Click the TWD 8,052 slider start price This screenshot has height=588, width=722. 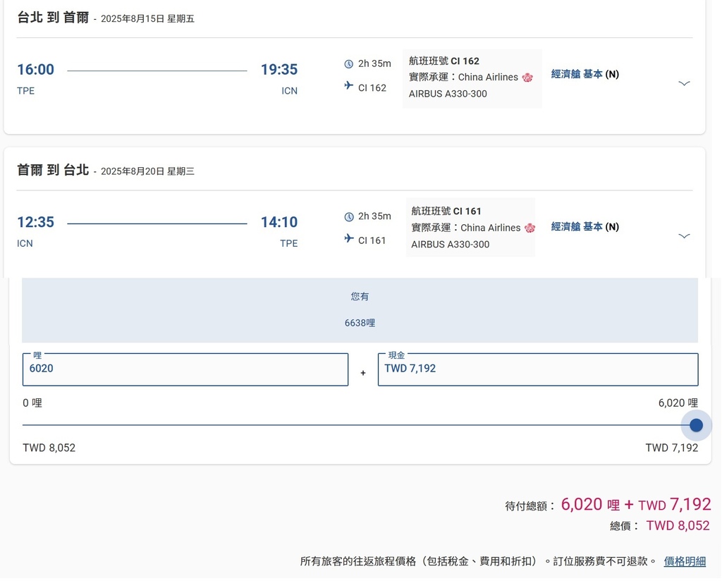point(49,448)
